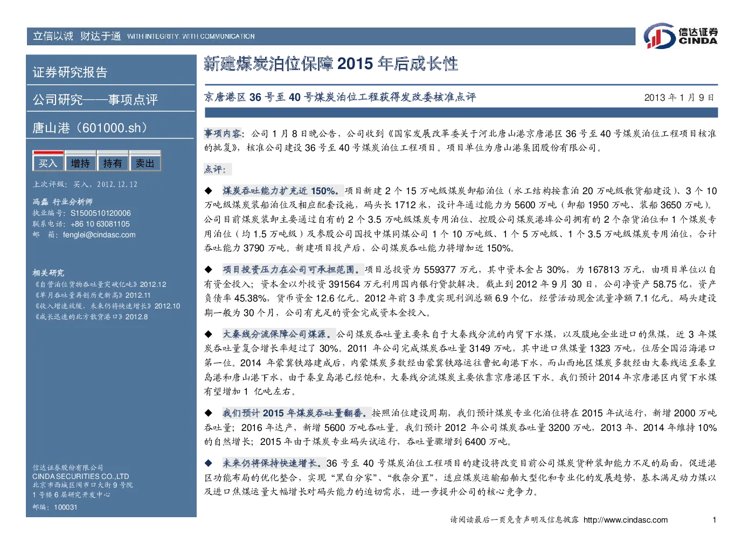Click the subtitle about 京唐港区36号至40号煤炭泊位
The width and height of the screenshot is (756, 535).
339,97
